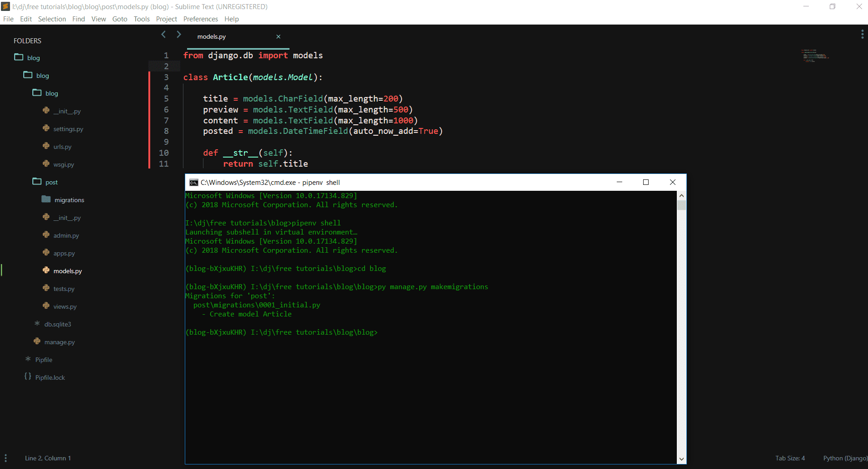Maximize the cmd.exe terminal window
The height and width of the screenshot is (469, 868).
point(645,182)
